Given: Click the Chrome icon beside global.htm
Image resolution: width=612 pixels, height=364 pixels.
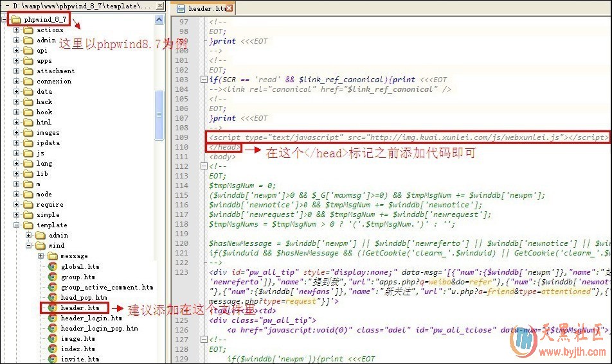Looking at the screenshot, I should click(x=53, y=266).
